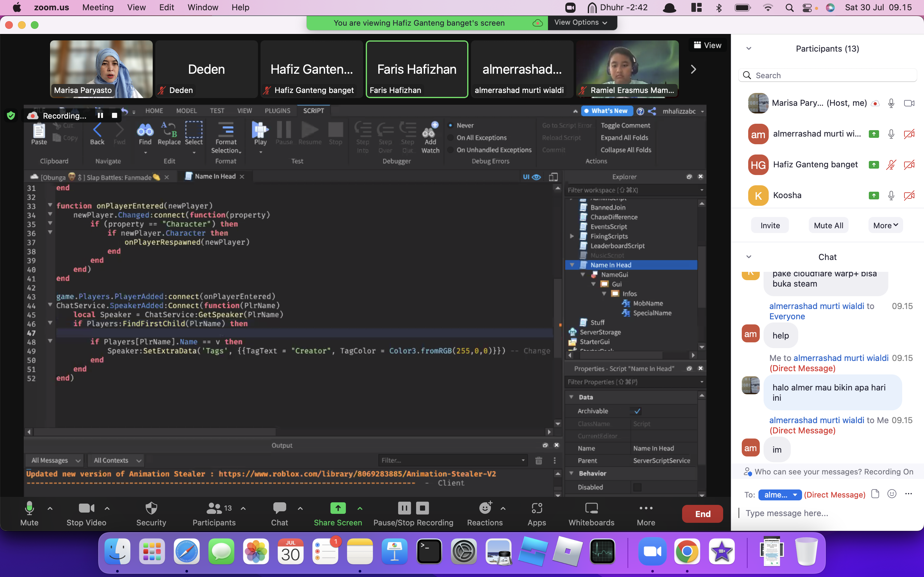The width and height of the screenshot is (924, 577).
Task: Select the SCRIPT tab in ribbon
Action: tap(313, 110)
